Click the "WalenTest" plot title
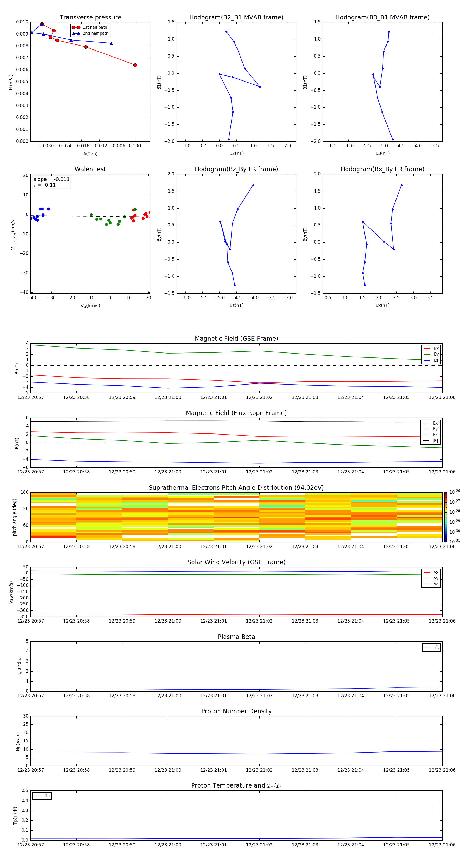The width and height of the screenshot is (473, 868). pyautogui.click(x=90, y=169)
